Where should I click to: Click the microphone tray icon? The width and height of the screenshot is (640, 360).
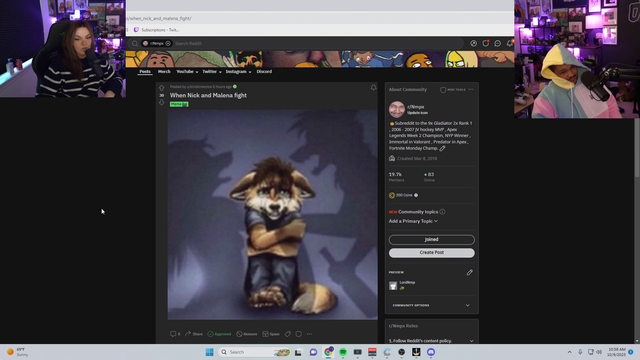pos(580,352)
